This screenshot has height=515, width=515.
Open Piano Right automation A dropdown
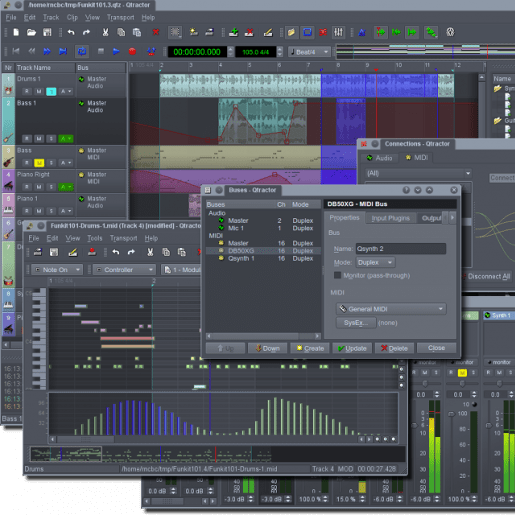click(66, 187)
